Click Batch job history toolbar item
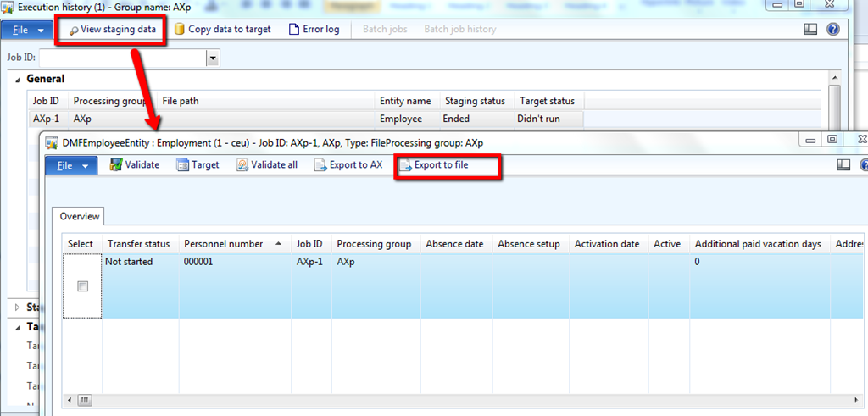 [460, 30]
